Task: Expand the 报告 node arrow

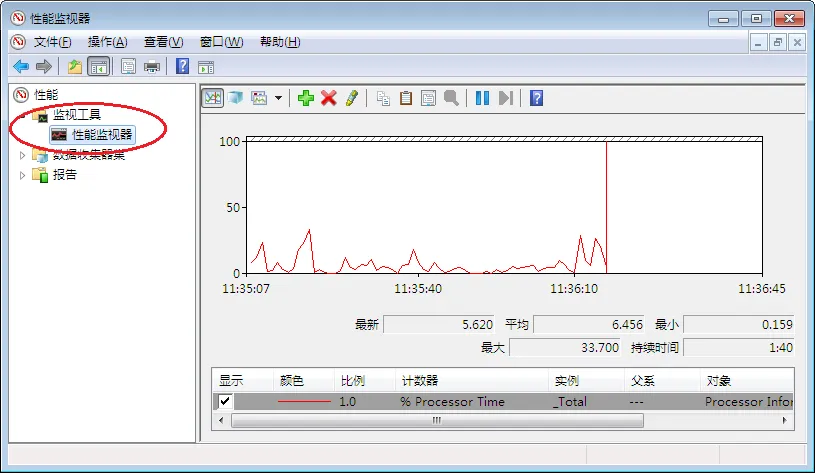Action: click(22, 175)
